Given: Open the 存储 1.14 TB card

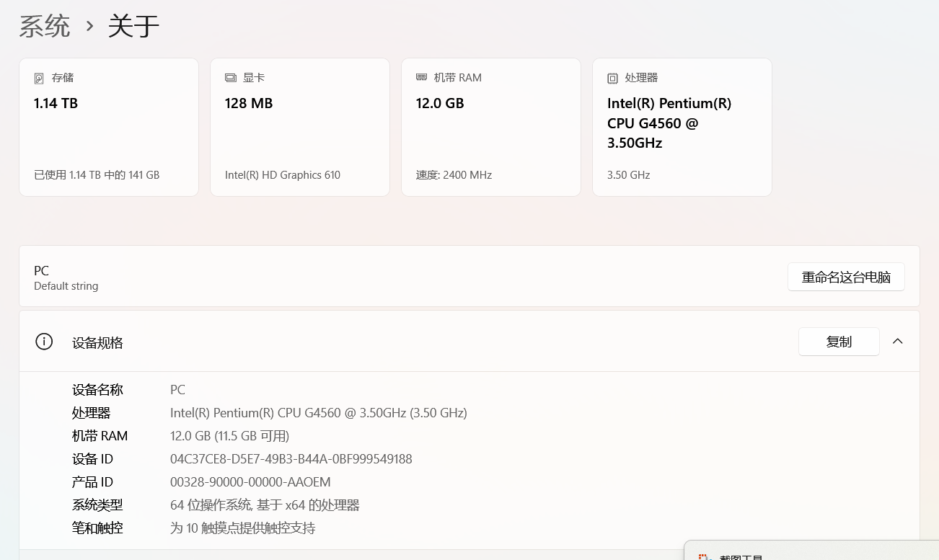Looking at the screenshot, I should [x=109, y=127].
